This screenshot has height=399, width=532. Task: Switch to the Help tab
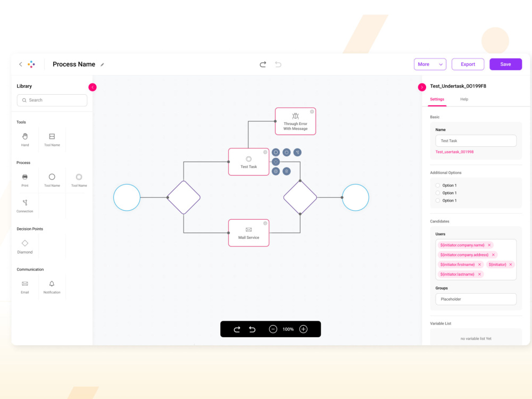pos(464,99)
